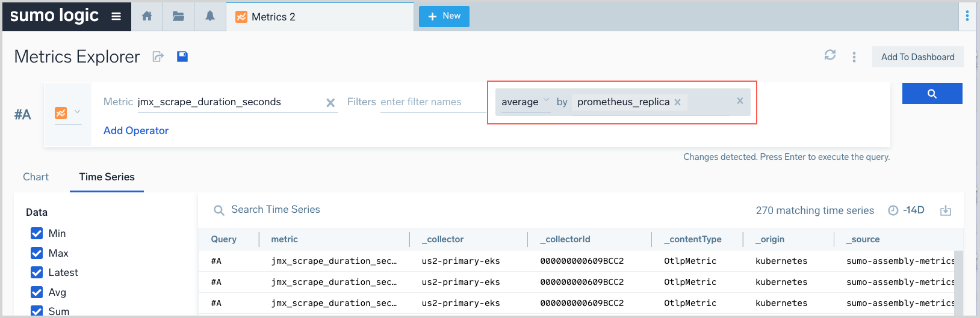Open the hamburger navigation menu

[116, 16]
